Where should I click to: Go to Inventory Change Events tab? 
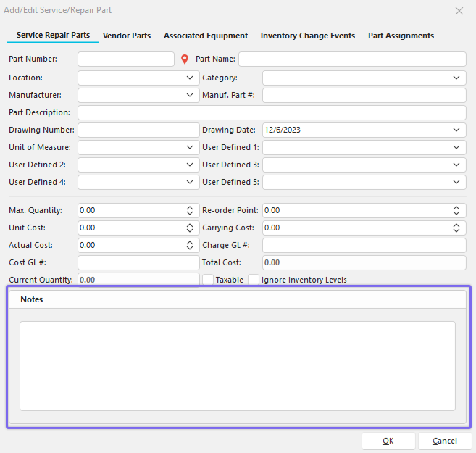point(308,36)
